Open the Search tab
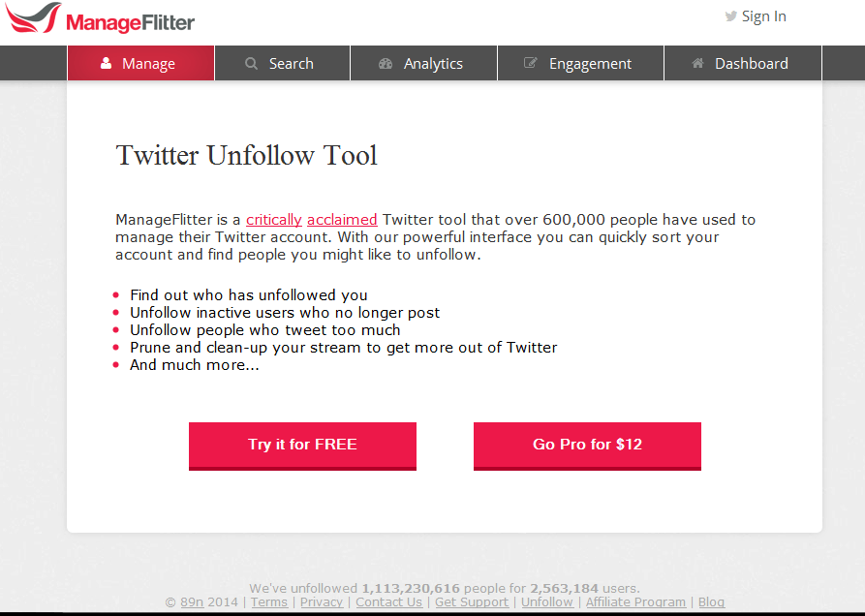This screenshot has height=616, width=865. 291,64
